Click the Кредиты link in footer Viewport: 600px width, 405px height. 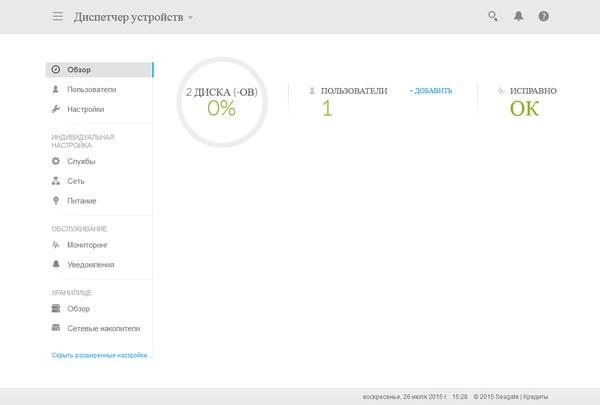point(536,397)
